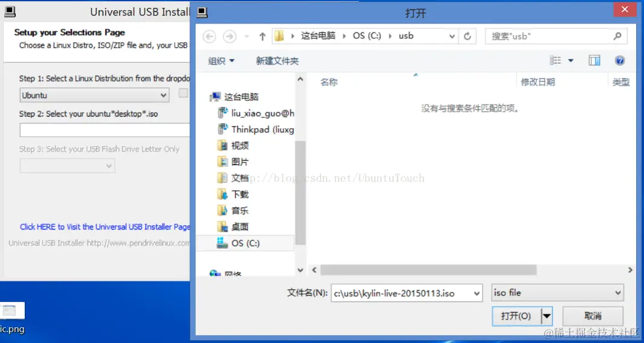Close the 打开 dialog
The width and height of the screenshot is (644, 343).
coord(625,9)
